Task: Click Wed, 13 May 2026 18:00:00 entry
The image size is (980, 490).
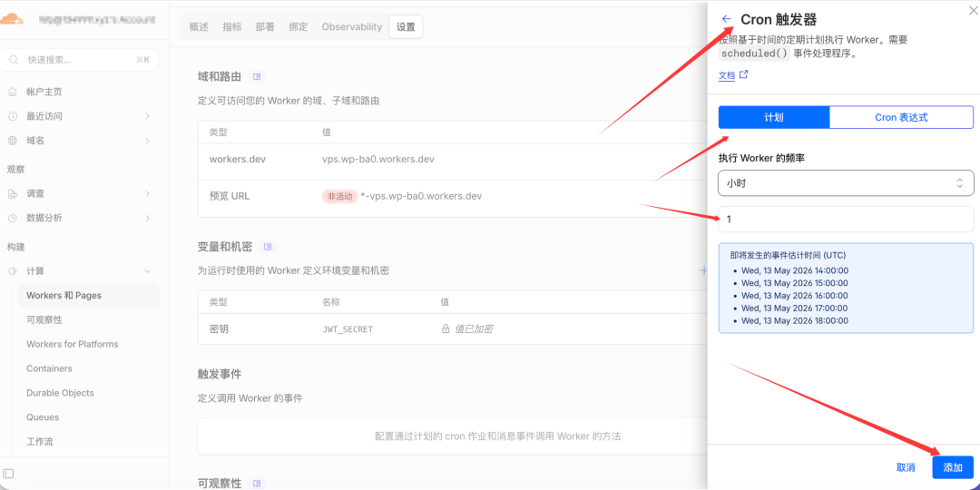Action: point(794,320)
